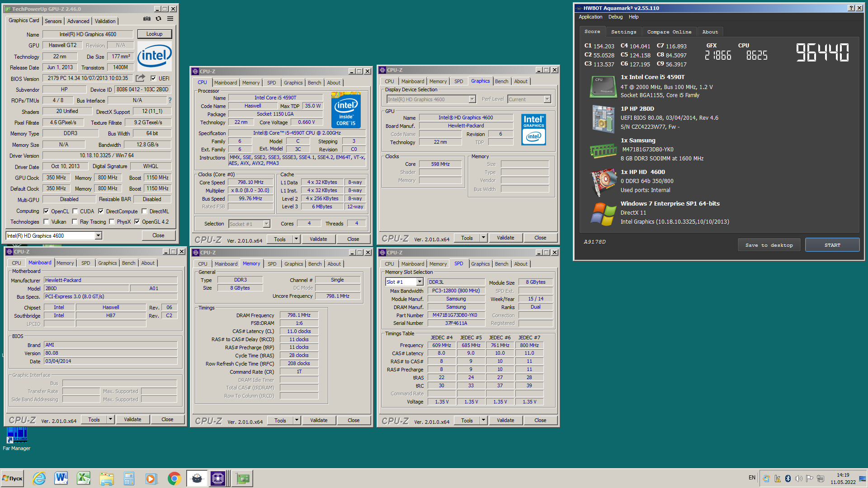The height and width of the screenshot is (488, 868).
Task: Toggle the Ray Tracing checkbox
Action: [75, 221]
